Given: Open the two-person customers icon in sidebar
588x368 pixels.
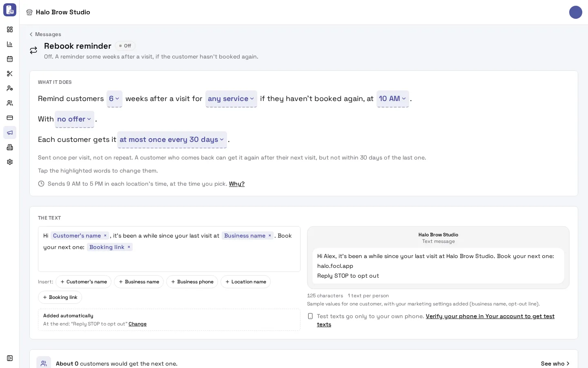Looking at the screenshot, I should [x=10, y=103].
